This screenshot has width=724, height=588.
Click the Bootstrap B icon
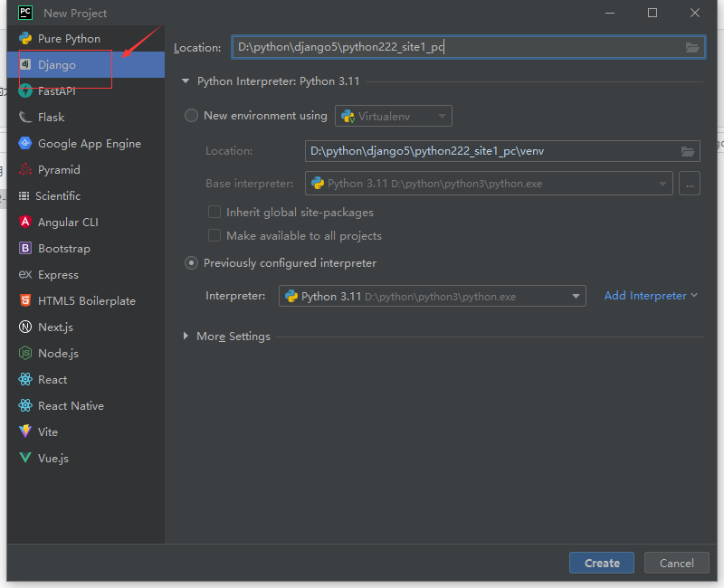click(x=25, y=248)
